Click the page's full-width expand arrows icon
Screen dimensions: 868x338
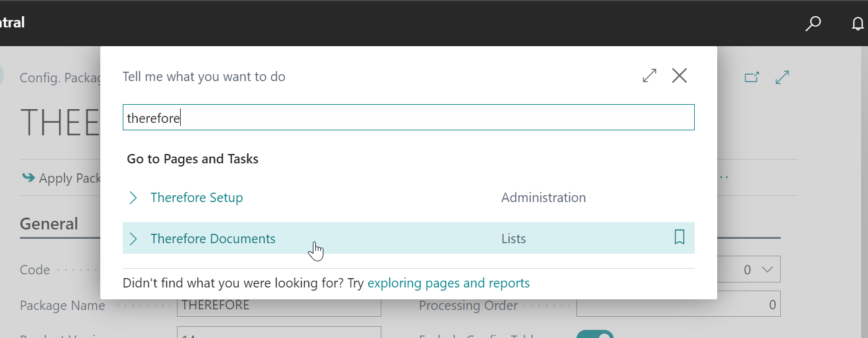pos(782,77)
